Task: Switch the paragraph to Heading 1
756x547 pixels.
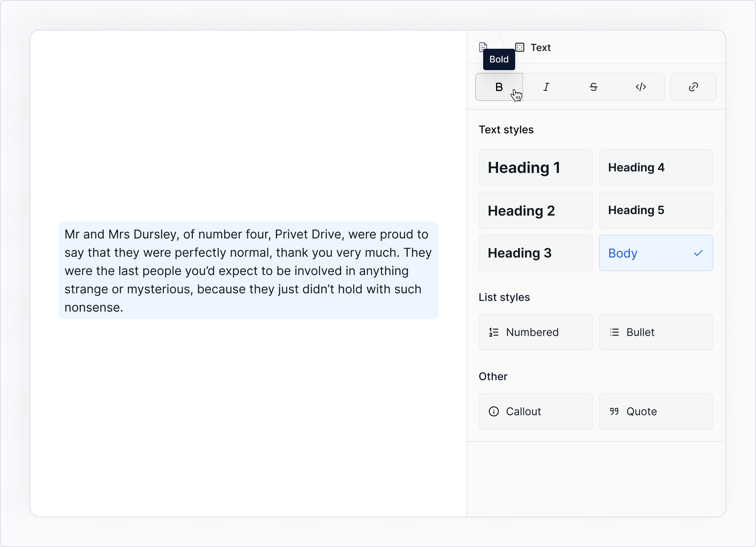Action: click(x=535, y=168)
